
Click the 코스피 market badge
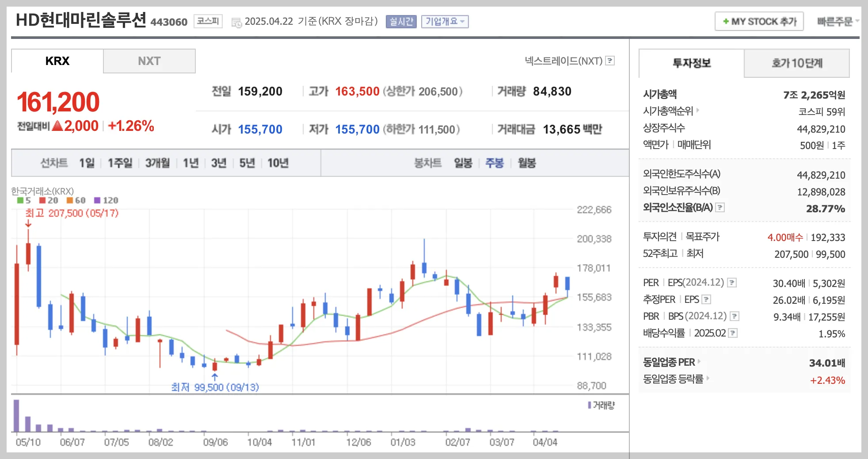point(208,21)
